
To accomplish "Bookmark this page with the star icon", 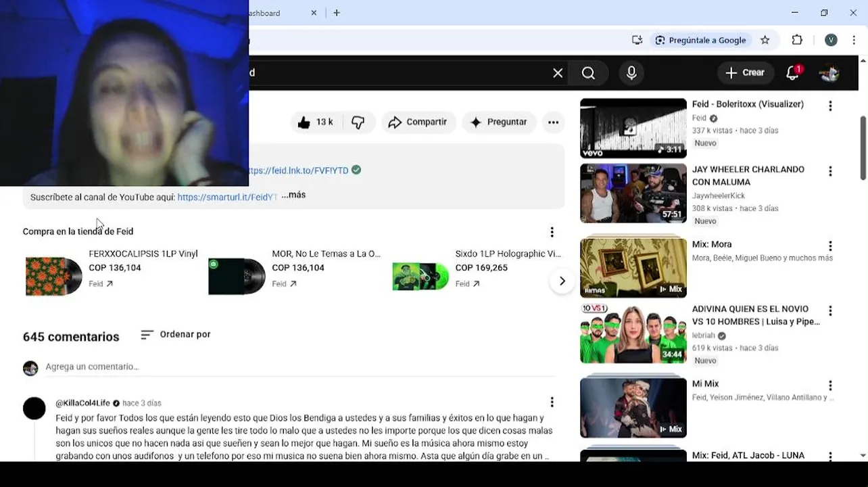I will tap(765, 40).
